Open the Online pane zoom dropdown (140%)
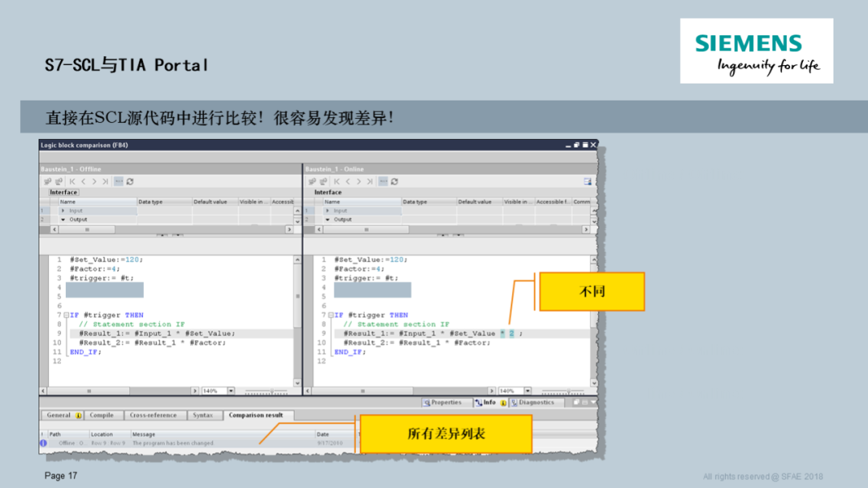The width and height of the screenshot is (868, 488). (x=527, y=391)
